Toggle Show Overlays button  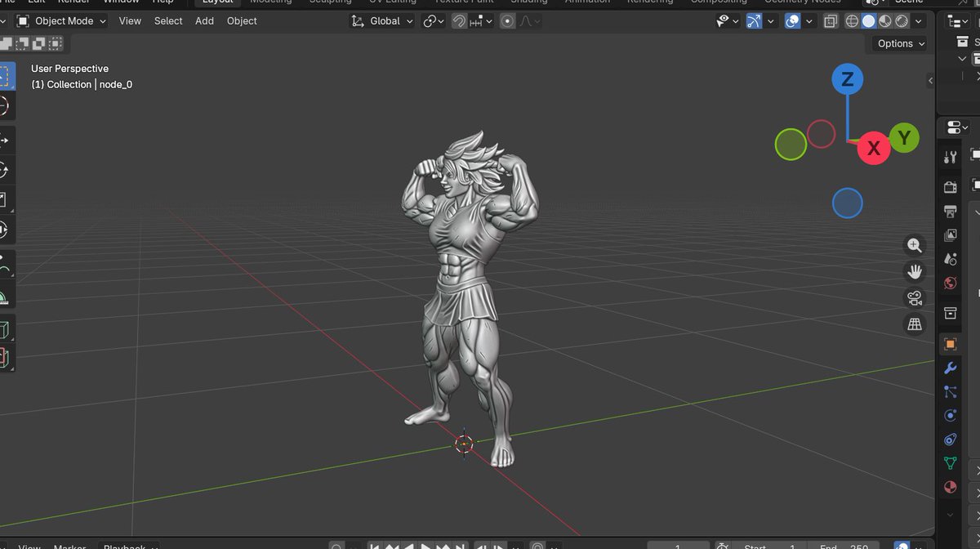click(792, 21)
